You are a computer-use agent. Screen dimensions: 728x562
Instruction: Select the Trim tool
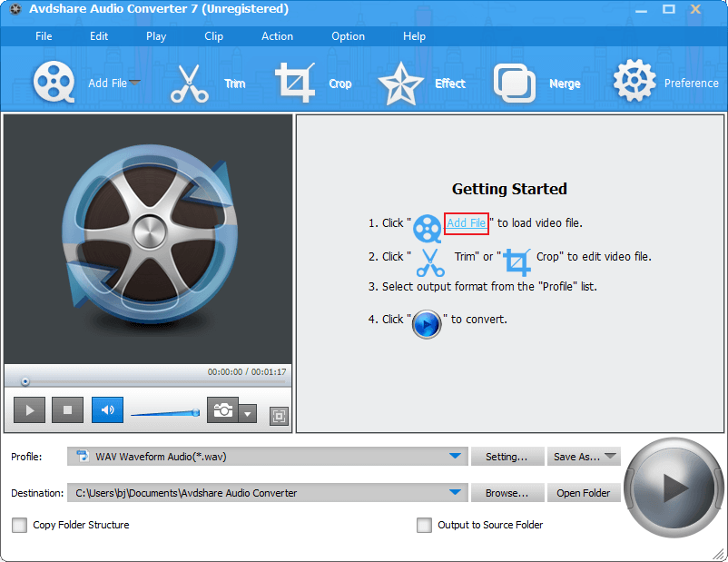[191, 80]
